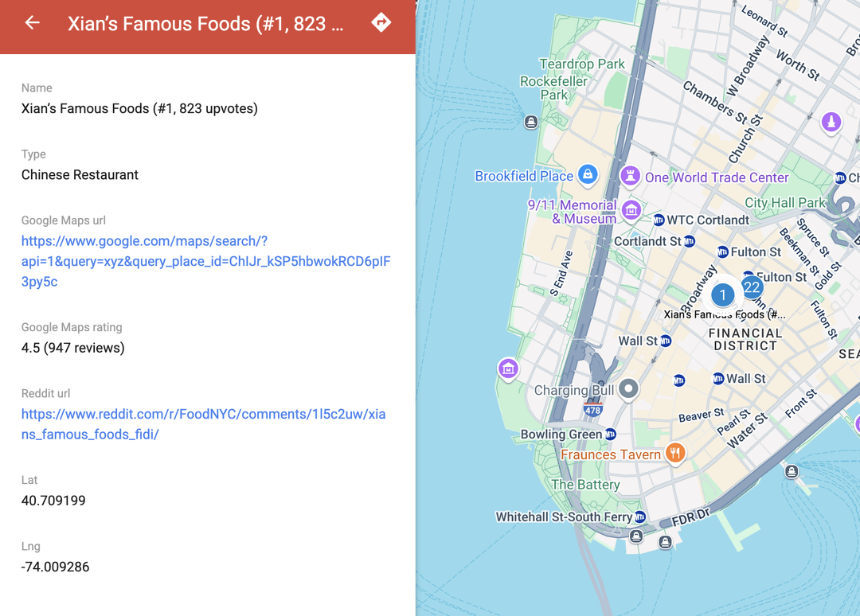Select the Lng value -74.009286
Viewport: 860px width, 616px height.
(56, 567)
